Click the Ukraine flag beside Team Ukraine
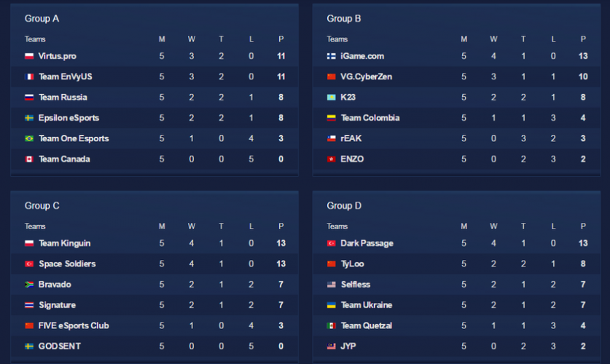 point(332,305)
